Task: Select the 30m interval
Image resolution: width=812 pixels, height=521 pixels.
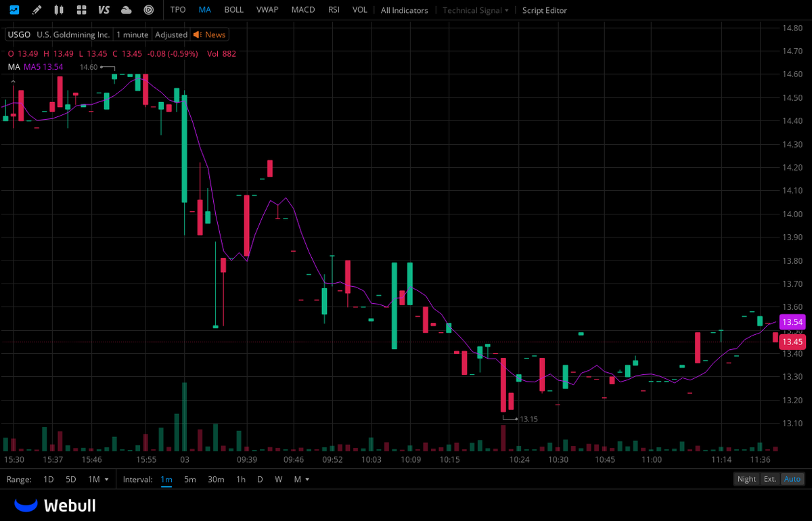Action: (x=216, y=479)
